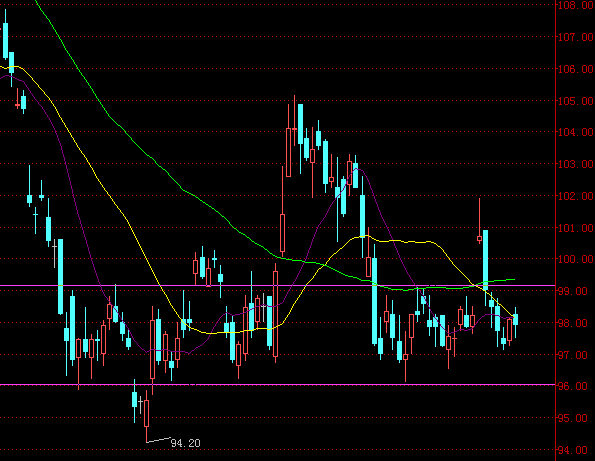Select the lower magenta horizontal line at 96

click(x=277, y=385)
